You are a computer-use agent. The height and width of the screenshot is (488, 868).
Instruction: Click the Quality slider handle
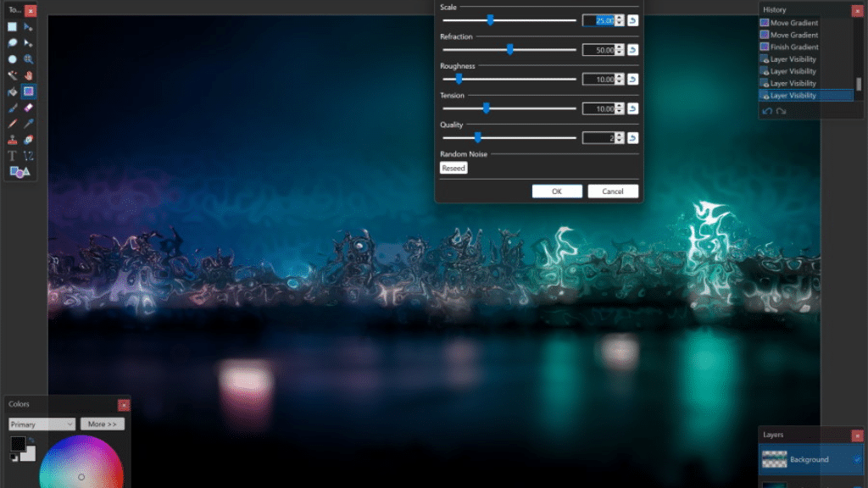[x=478, y=138]
